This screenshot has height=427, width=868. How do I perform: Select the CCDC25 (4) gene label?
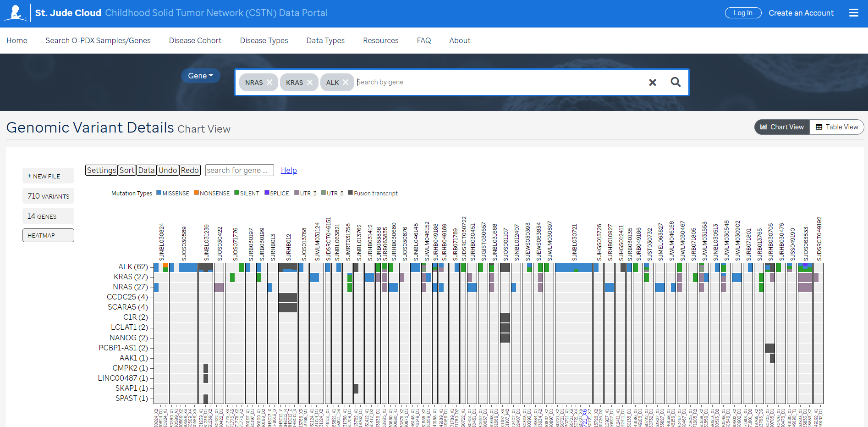[127, 297]
